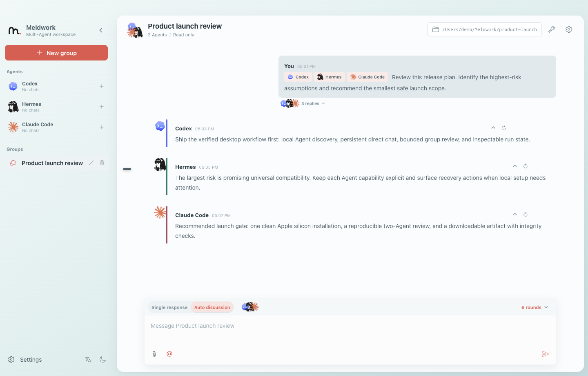Switch language with the translate icon
This screenshot has height=376, width=588.
click(88, 360)
